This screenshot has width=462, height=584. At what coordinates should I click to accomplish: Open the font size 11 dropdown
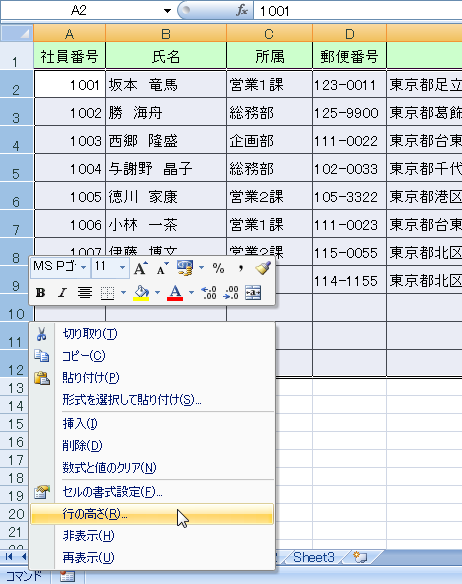[122, 267]
